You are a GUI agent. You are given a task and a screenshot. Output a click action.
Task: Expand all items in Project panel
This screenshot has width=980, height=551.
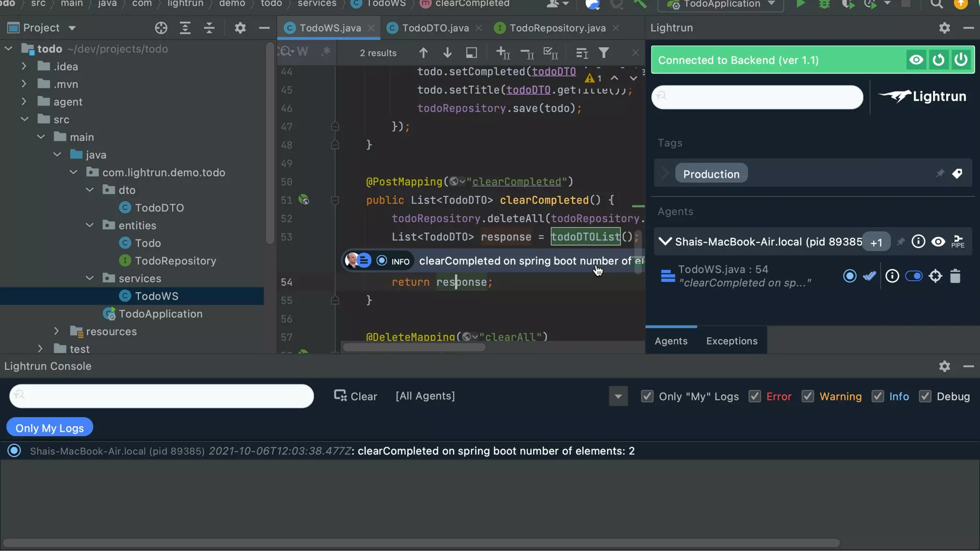tap(185, 28)
